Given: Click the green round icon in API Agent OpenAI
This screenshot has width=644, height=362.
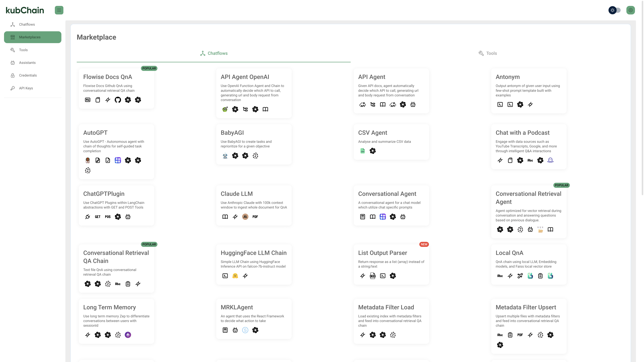Looking at the screenshot, I should click(x=225, y=109).
